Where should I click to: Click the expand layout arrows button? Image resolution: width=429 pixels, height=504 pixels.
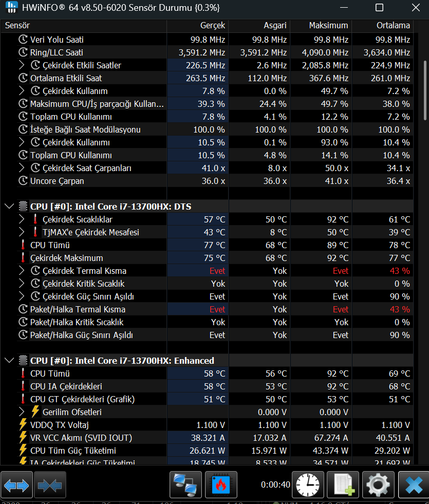(16, 484)
